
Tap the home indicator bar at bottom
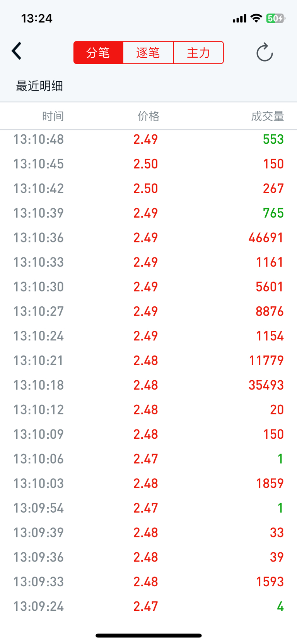[x=148, y=635]
